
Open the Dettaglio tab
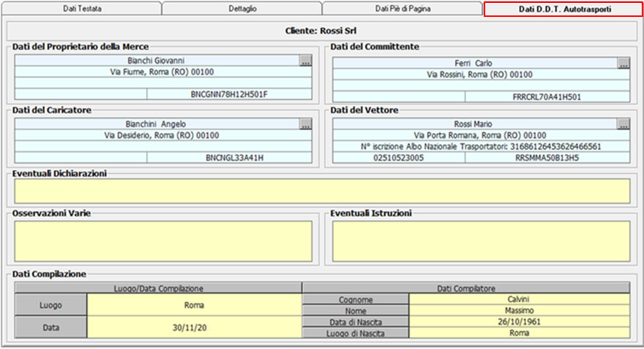tap(242, 9)
